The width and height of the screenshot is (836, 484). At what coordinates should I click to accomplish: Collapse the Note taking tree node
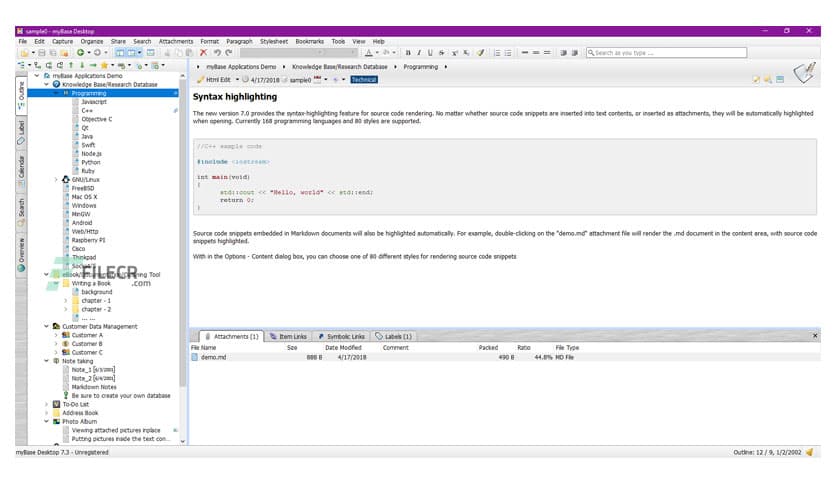[46, 361]
